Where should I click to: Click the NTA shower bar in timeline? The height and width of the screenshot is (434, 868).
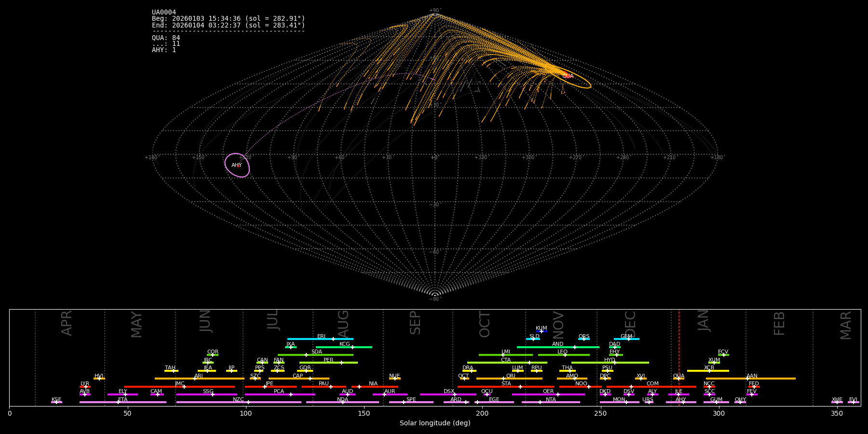pyautogui.click(x=551, y=402)
